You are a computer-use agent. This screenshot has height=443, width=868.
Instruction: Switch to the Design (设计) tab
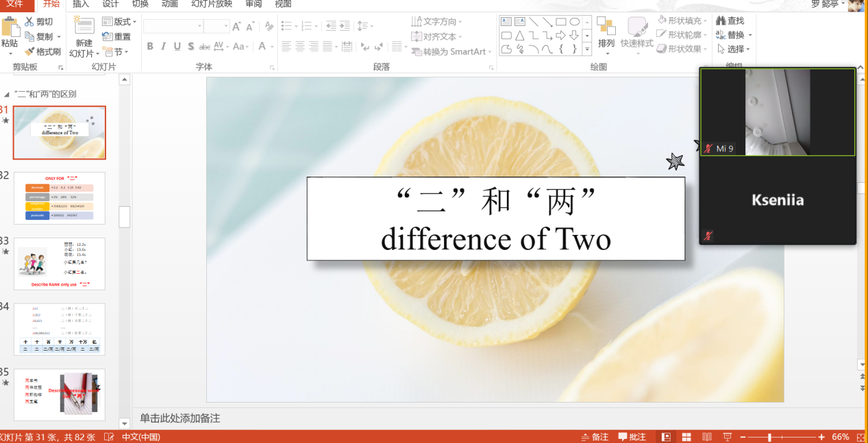pyautogui.click(x=110, y=4)
